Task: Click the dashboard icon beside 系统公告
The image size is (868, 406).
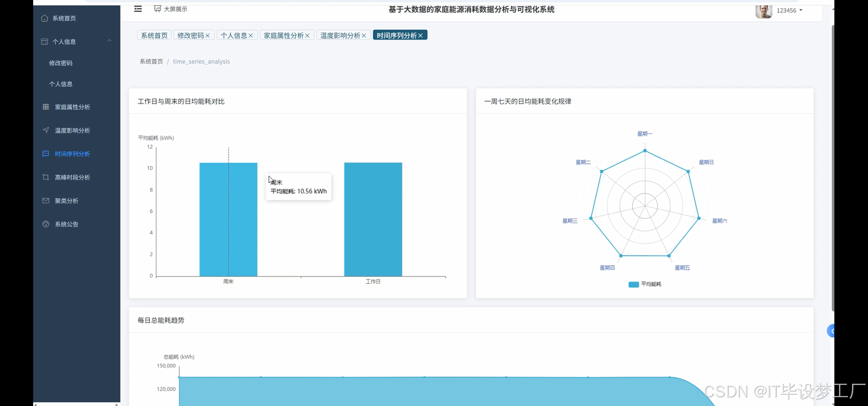Action: [45, 224]
